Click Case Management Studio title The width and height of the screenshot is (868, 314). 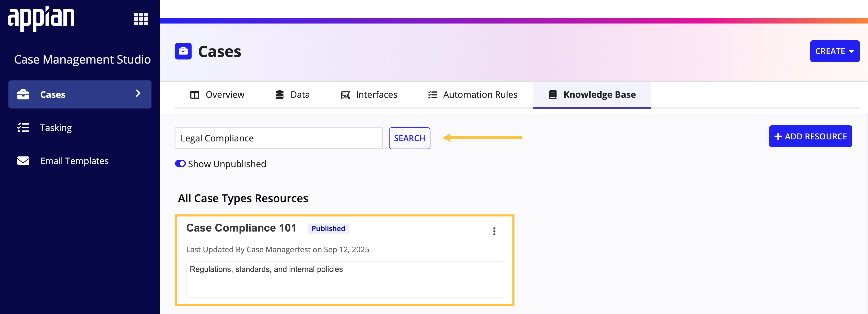coord(82,59)
